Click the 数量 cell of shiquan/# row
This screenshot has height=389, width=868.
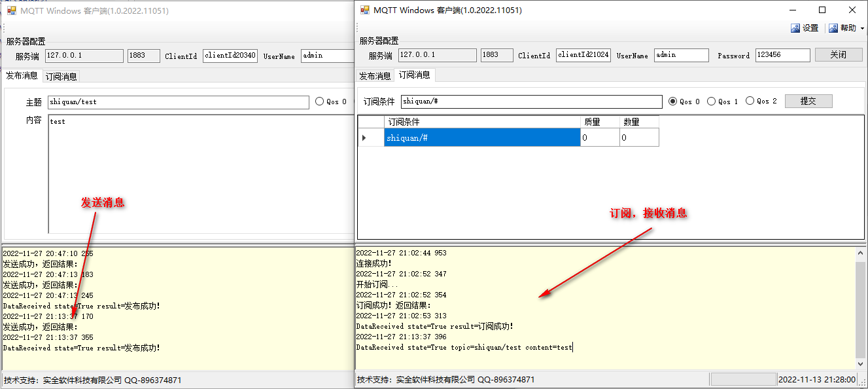639,138
